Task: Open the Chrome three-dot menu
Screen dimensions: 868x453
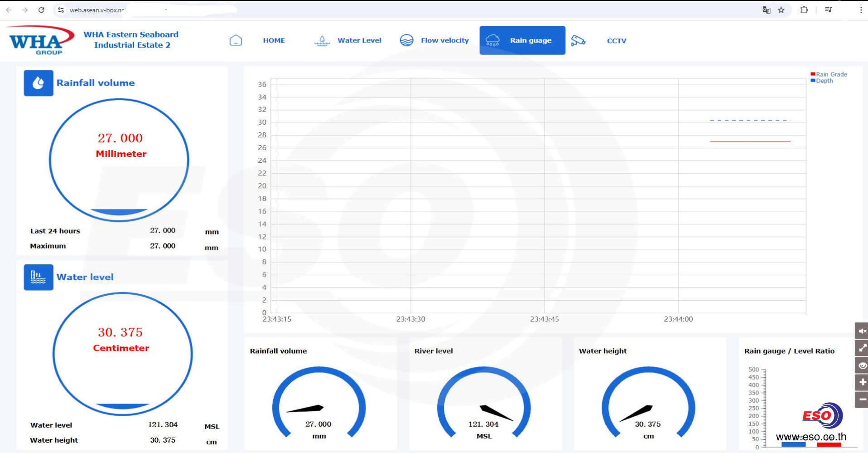Action: [861, 10]
